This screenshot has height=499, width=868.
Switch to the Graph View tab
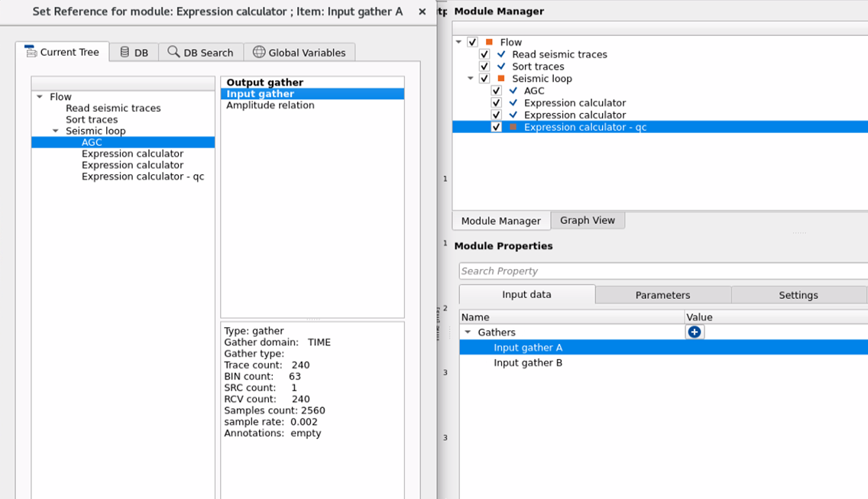pyautogui.click(x=587, y=220)
